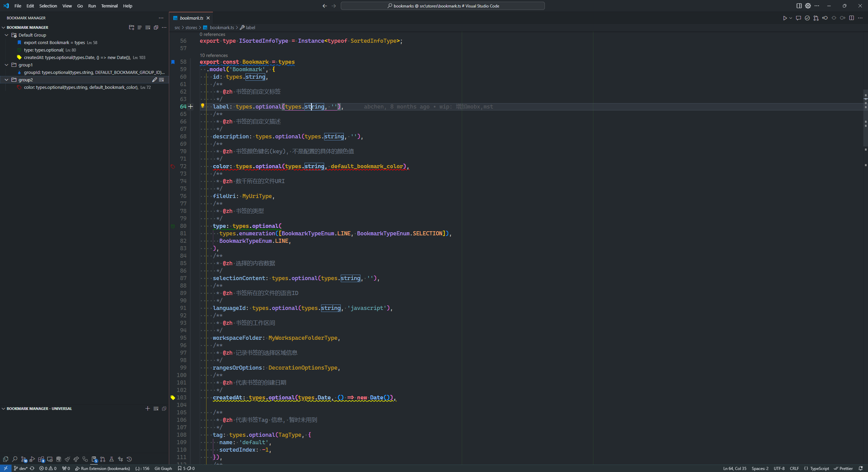Click the errors and warnings count
868x472 pixels.
click(48, 468)
